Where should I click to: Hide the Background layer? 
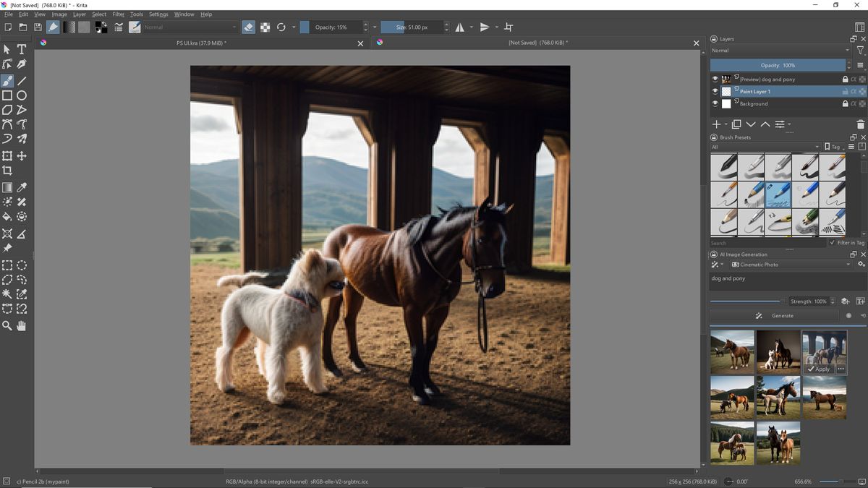(x=715, y=103)
